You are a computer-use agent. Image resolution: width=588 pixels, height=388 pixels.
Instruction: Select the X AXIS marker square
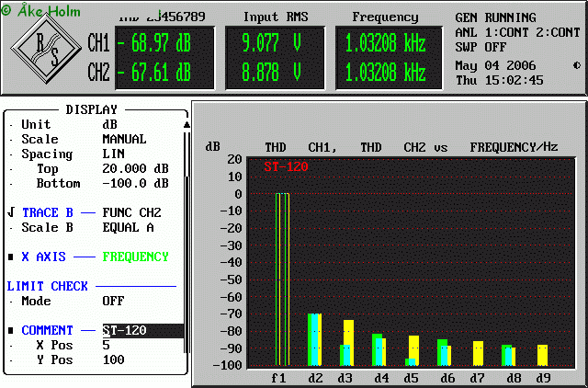(x=11, y=257)
